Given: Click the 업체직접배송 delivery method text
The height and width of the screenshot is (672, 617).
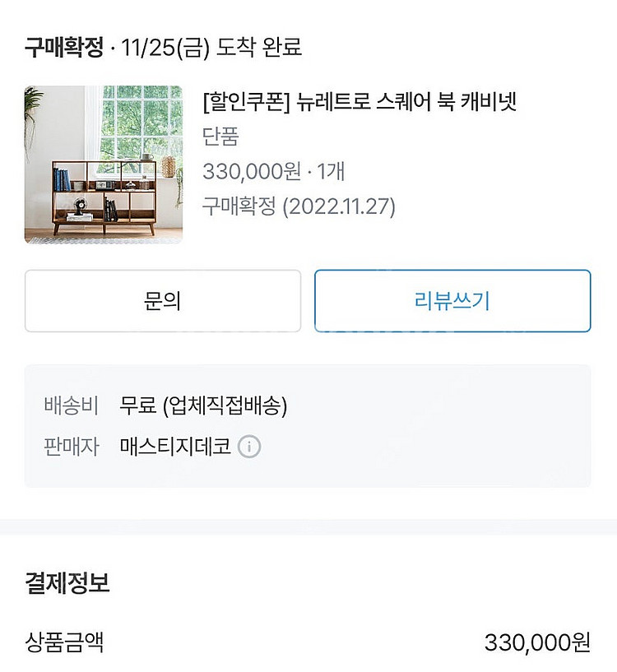Looking at the screenshot, I should [225, 406].
